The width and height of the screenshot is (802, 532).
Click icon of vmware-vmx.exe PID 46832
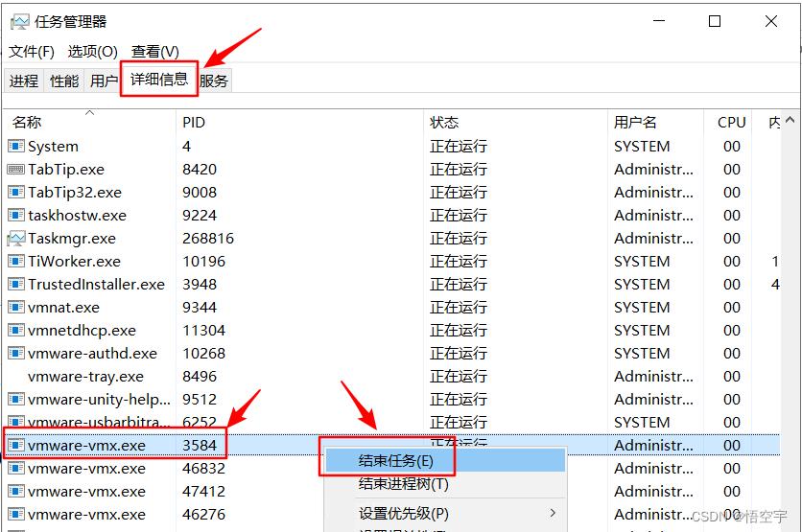(16, 468)
